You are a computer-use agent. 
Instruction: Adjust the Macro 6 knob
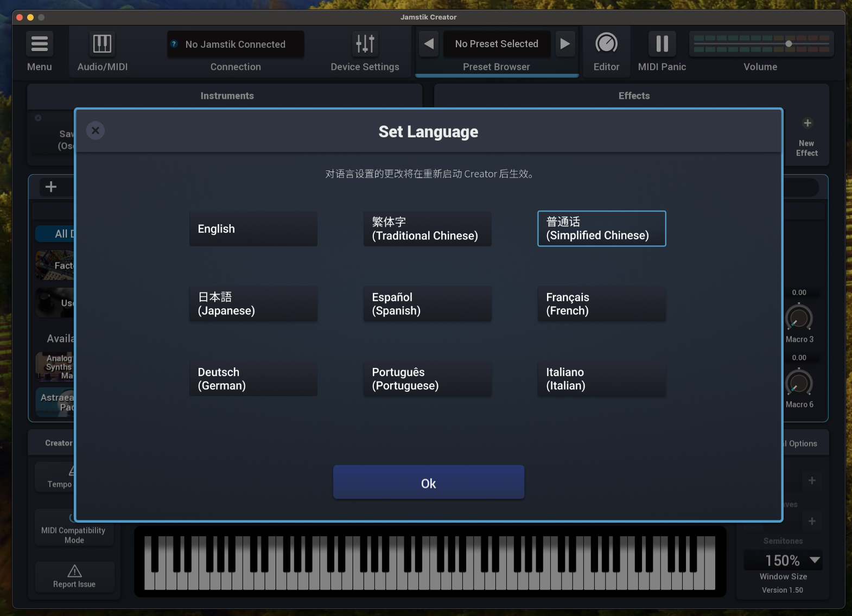(x=799, y=383)
